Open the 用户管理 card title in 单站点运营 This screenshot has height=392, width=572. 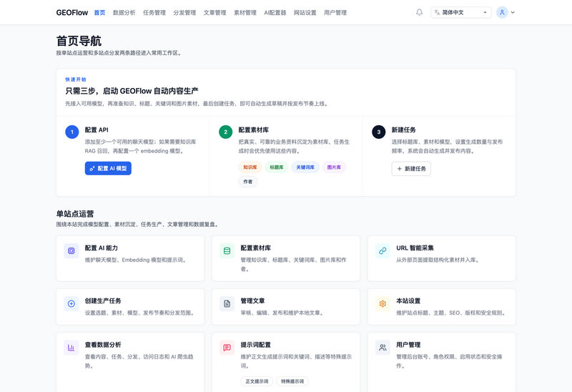point(408,345)
